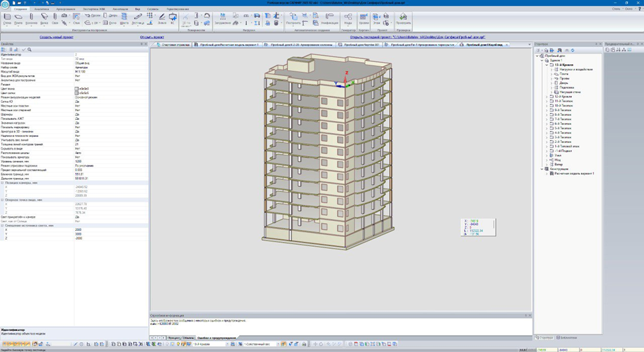Select the Шахта shaft tool
The width and height of the screenshot is (644, 352).
coord(124,19)
